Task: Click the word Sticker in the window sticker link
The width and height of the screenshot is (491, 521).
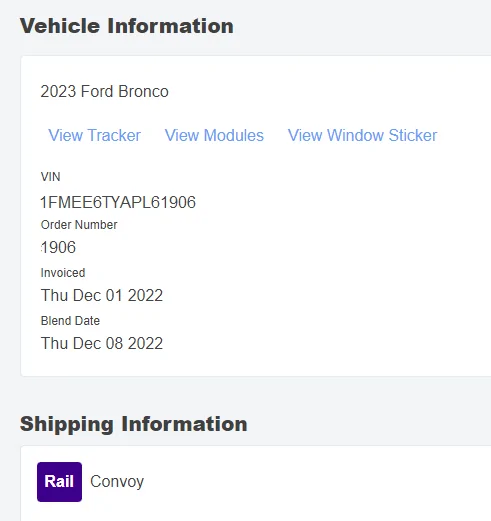Action: click(413, 135)
